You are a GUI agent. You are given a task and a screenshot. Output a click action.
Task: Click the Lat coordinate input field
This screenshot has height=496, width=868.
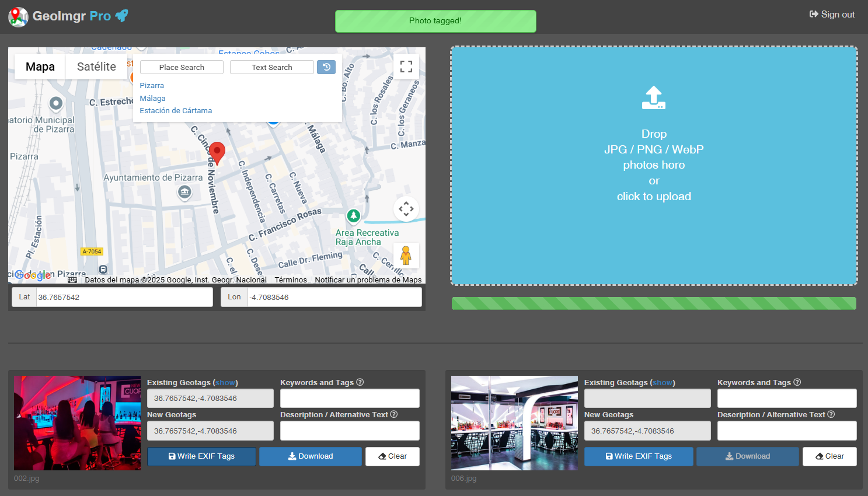(124, 297)
